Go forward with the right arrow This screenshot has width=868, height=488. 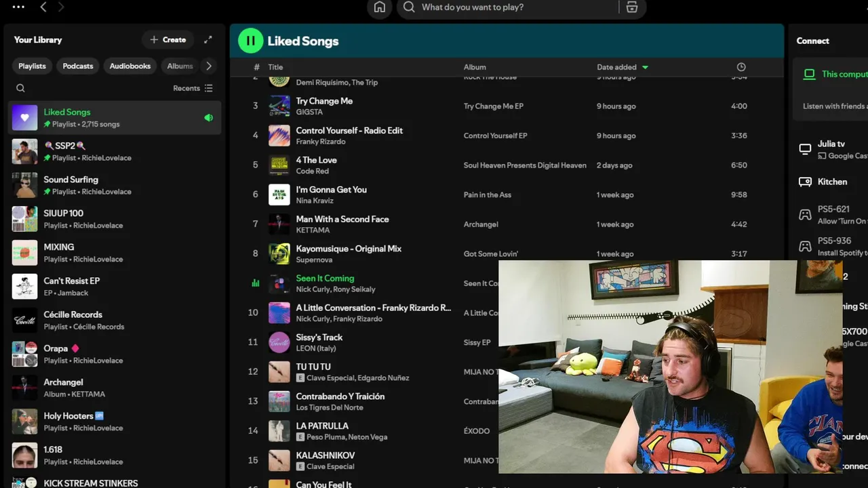(x=61, y=7)
